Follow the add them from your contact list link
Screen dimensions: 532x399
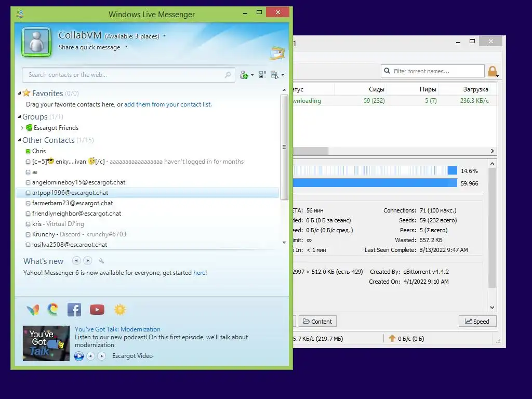[168, 104]
